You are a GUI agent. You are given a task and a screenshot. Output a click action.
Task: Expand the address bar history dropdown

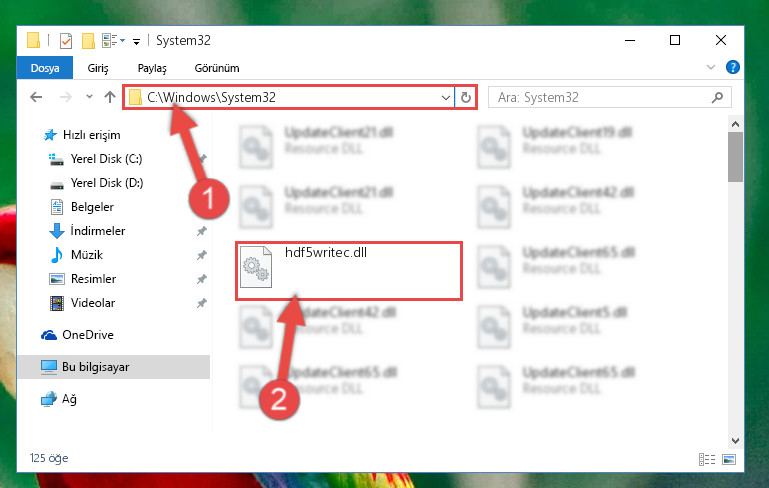445,98
